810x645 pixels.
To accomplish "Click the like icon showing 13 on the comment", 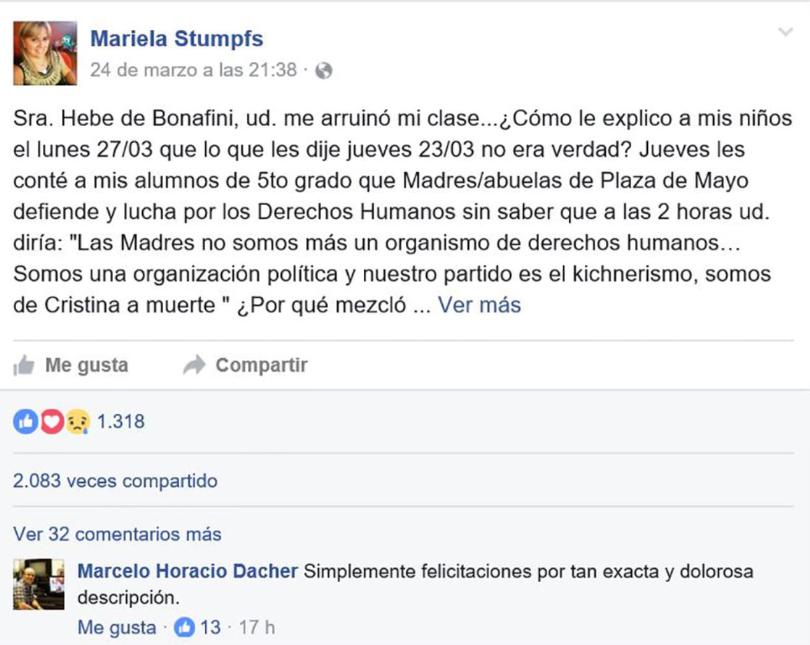I will (x=185, y=628).
